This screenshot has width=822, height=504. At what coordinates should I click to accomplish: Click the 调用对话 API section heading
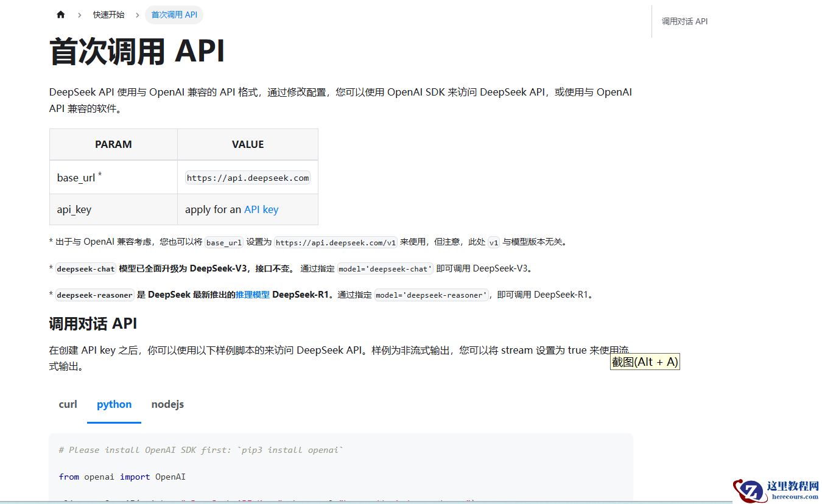(x=93, y=323)
